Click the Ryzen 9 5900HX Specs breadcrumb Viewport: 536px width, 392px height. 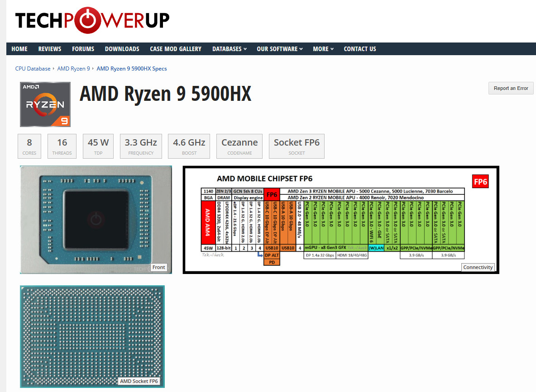point(132,69)
